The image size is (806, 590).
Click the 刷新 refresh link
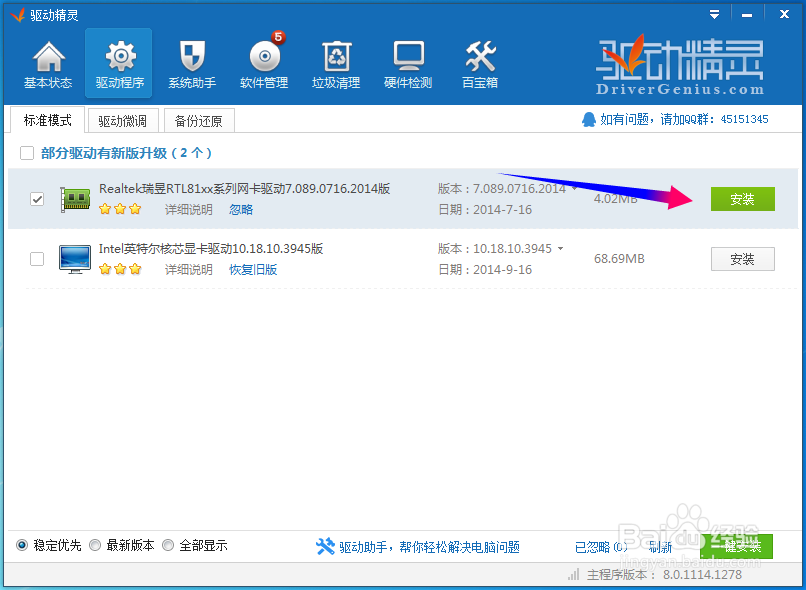click(x=660, y=547)
